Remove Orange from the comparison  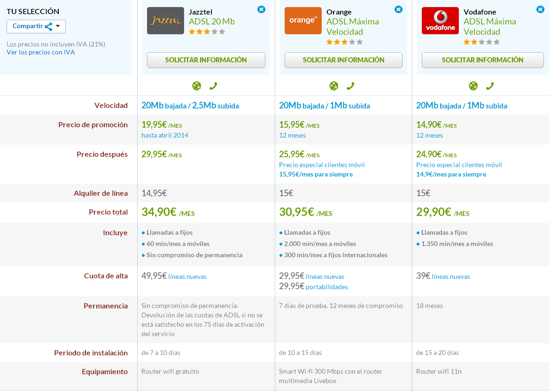point(398,9)
